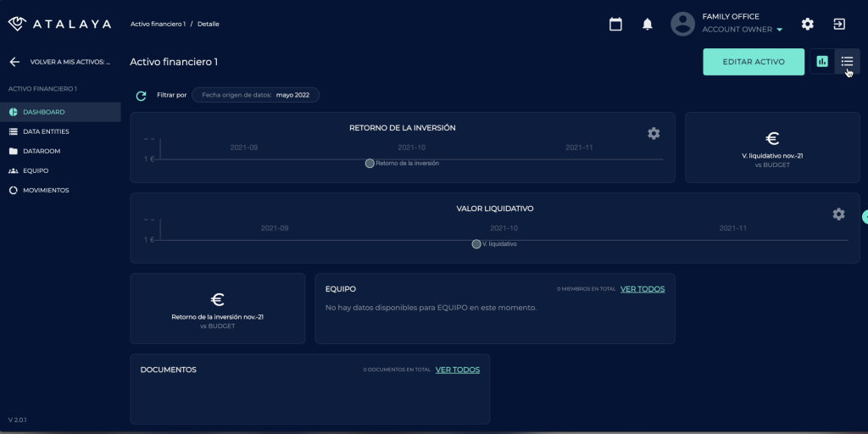
Task: Open the calendar icon in header
Action: tap(615, 24)
